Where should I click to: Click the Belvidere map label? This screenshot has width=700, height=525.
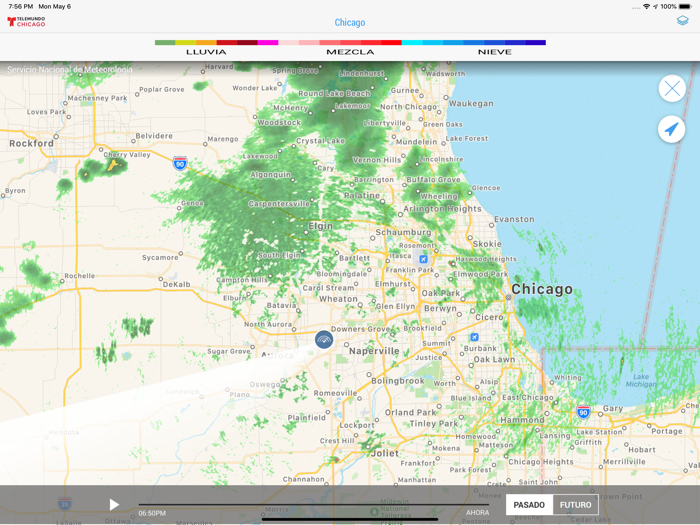point(154,136)
